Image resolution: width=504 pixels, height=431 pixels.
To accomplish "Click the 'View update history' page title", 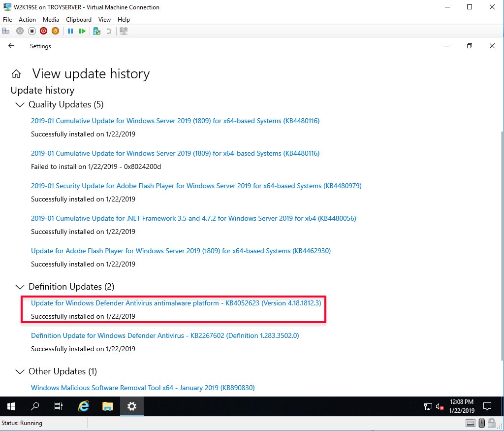I will pos(91,74).
